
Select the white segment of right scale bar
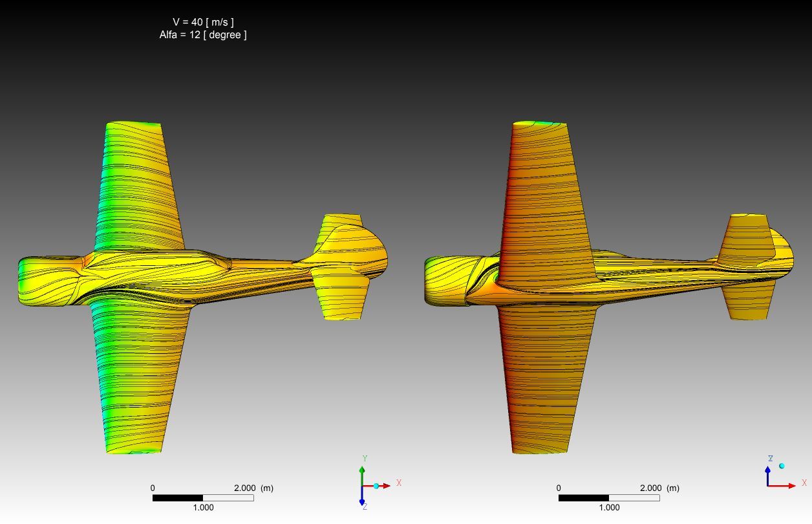point(634,498)
